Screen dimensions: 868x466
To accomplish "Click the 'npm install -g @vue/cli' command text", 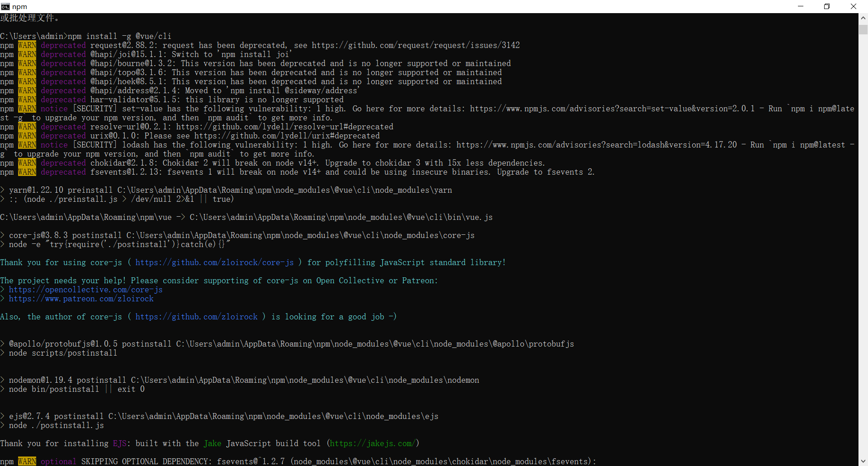I will tap(119, 36).
